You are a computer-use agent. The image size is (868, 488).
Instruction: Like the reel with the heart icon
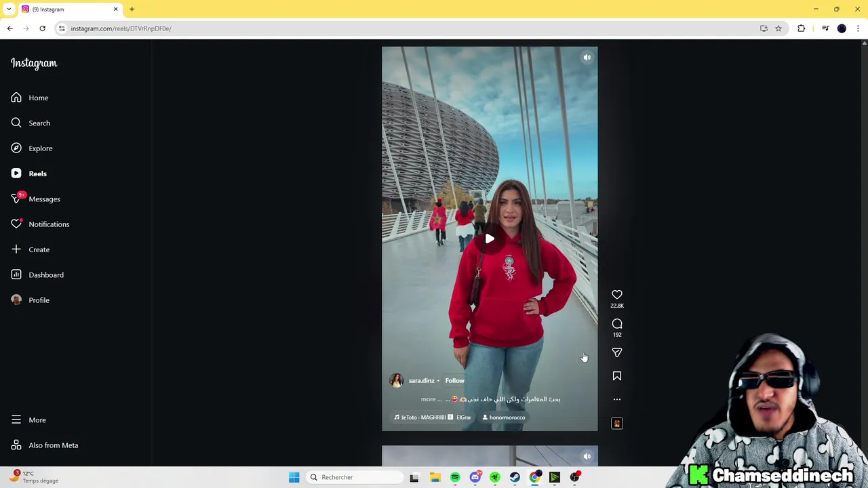pos(617,295)
